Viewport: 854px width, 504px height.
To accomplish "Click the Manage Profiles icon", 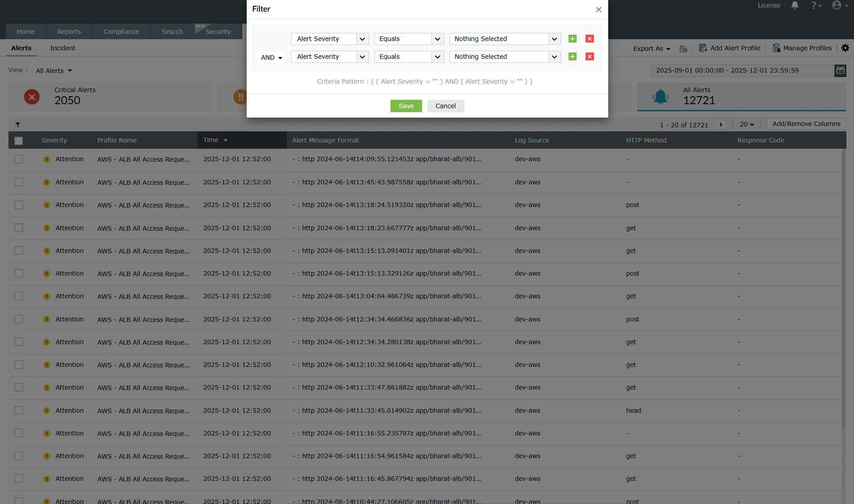I will pyautogui.click(x=777, y=48).
